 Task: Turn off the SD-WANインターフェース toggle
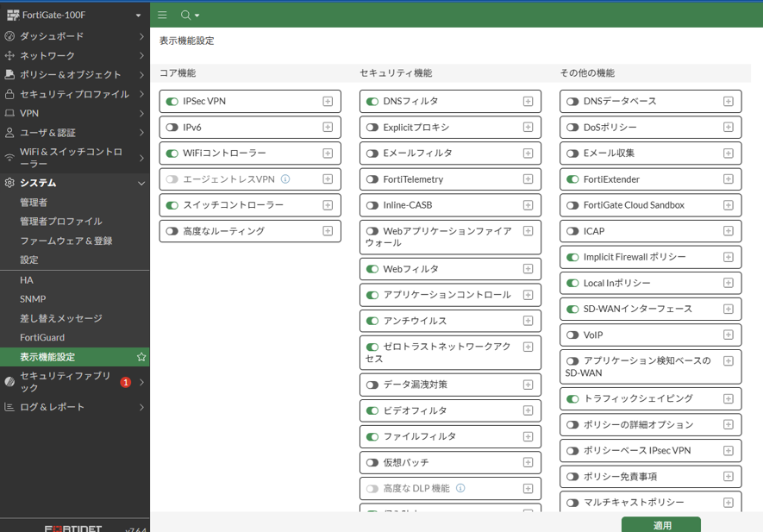coord(572,309)
